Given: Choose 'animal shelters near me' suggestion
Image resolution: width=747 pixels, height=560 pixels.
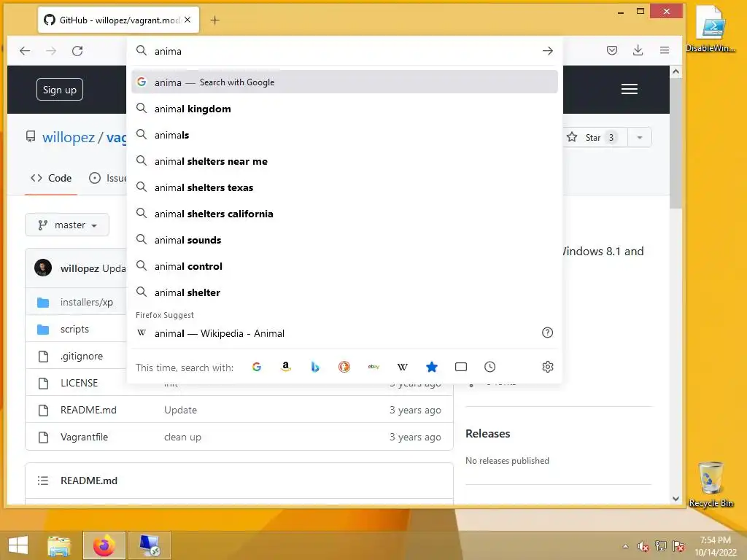Looking at the screenshot, I should (x=344, y=161).
